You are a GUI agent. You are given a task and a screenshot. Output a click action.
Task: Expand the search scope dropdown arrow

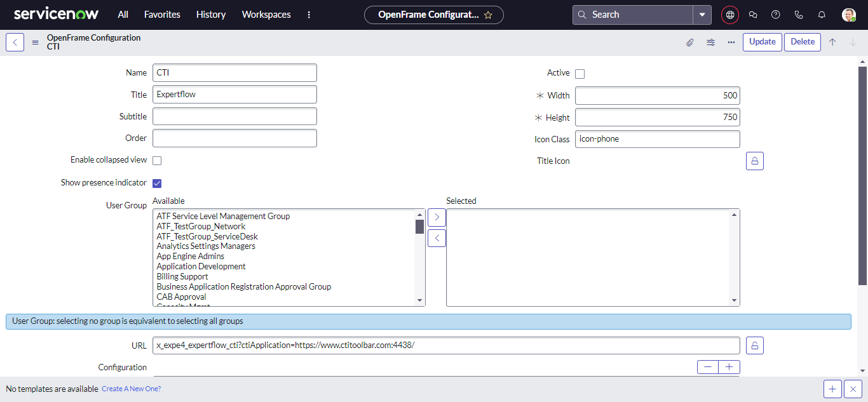pos(702,15)
